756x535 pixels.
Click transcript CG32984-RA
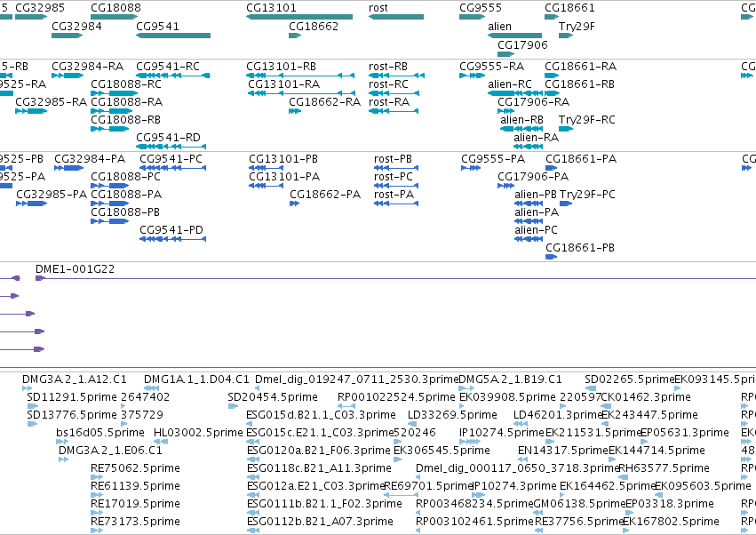68,76
